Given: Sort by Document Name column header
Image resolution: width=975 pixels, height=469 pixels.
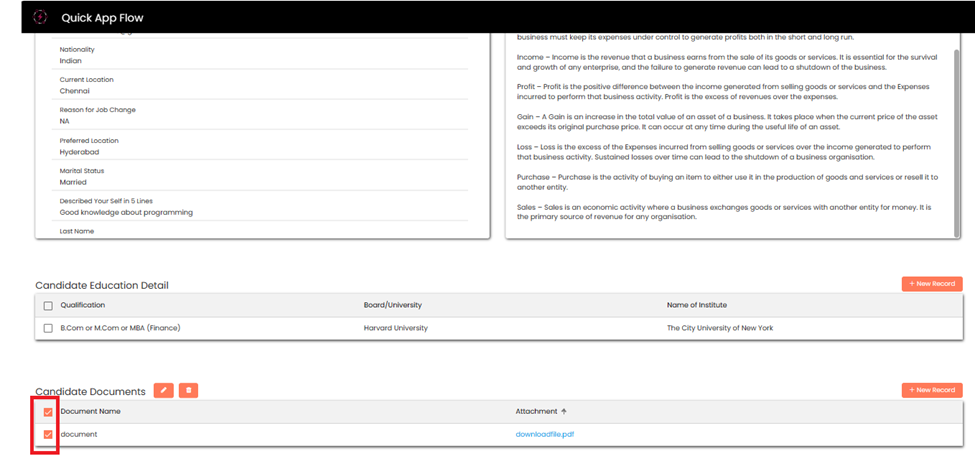Looking at the screenshot, I should pos(90,411).
